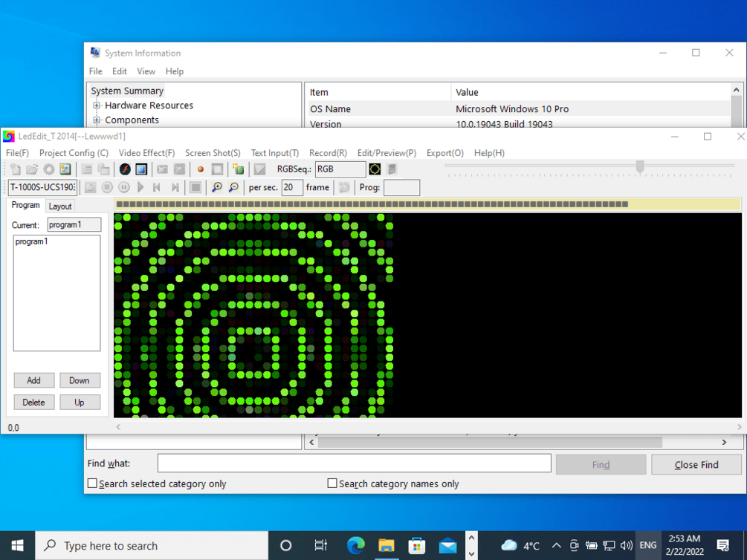
Task: Start recording with the red dot icon
Action: tap(199, 169)
